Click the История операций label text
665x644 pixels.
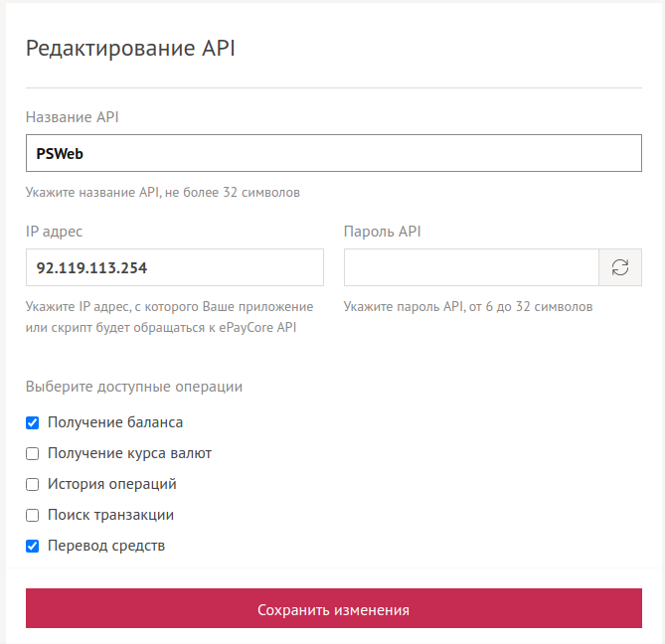(x=112, y=484)
